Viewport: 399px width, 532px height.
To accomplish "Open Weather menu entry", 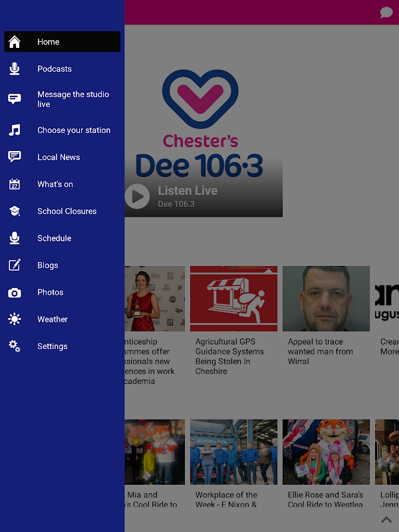I will coord(62,319).
